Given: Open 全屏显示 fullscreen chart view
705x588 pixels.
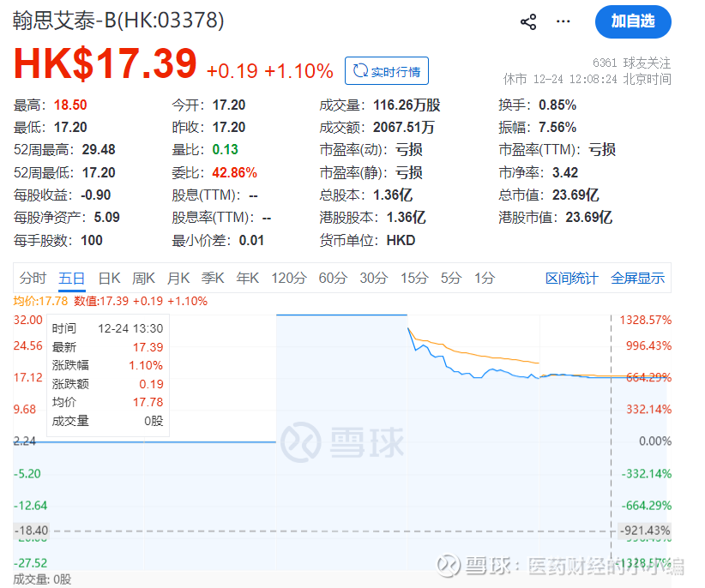Looking at the screenshot, I should tap(637, 278).
